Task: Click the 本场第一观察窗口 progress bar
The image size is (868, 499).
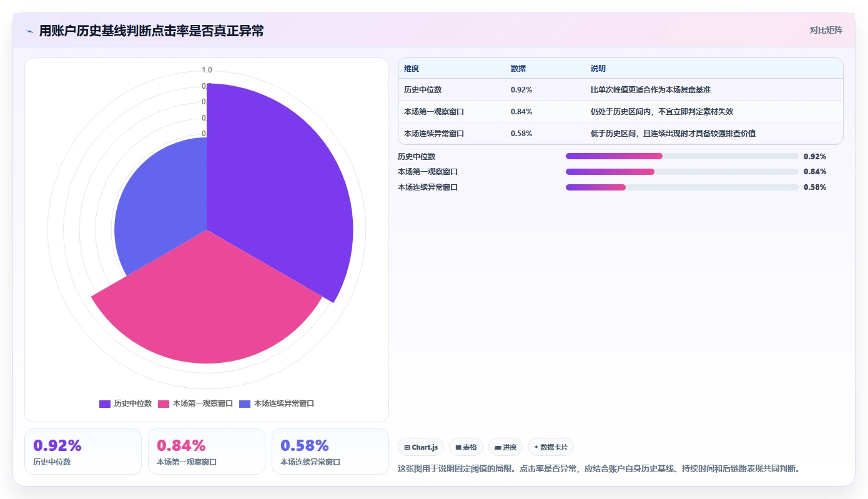Action: pos(682,172)
